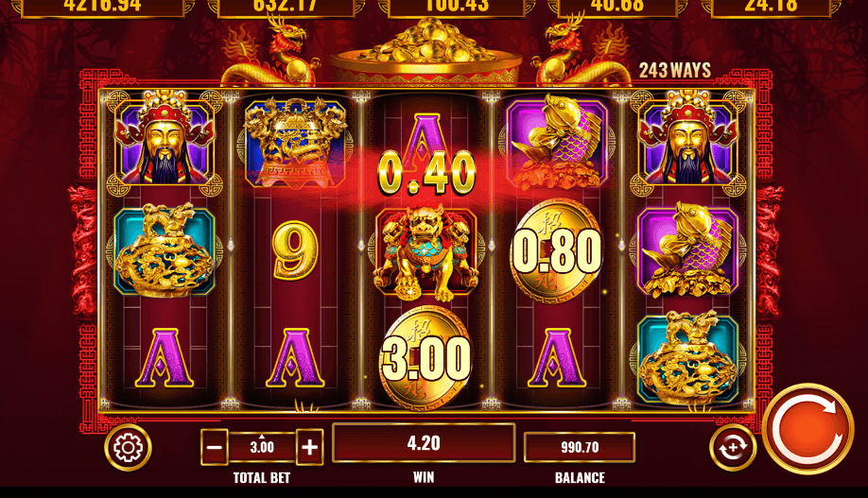The width and height of the screenshot is (868, 498).
Task: Click the yellow 9 symbol
Action: [x=295, y=250]
